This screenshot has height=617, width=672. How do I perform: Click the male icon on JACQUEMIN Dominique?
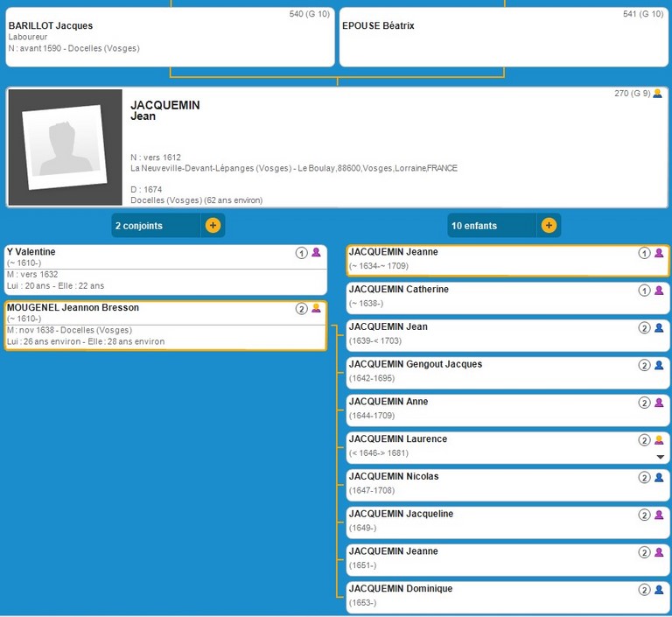(x=659, y=590)
